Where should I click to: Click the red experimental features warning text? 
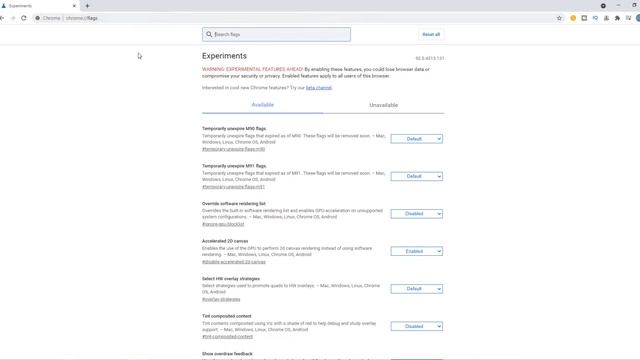pyautogui.click(x=252, y=69)
